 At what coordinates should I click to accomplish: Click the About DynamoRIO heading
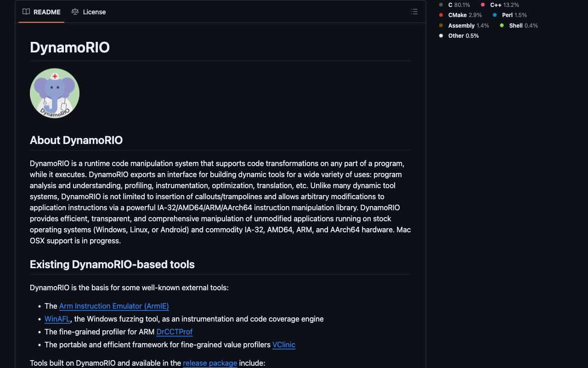coord(76,140)
